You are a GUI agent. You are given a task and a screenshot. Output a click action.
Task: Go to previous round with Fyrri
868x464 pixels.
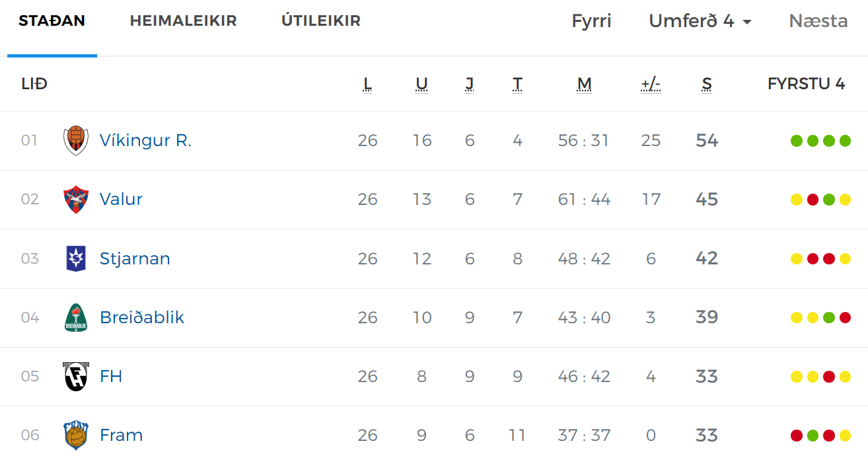[591, 21]
